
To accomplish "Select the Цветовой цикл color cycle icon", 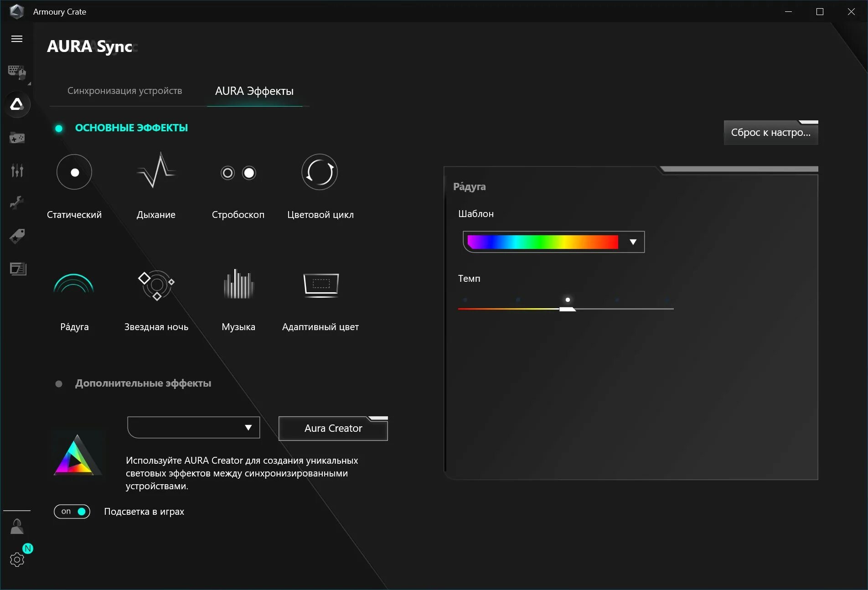I will coord(320,172).
